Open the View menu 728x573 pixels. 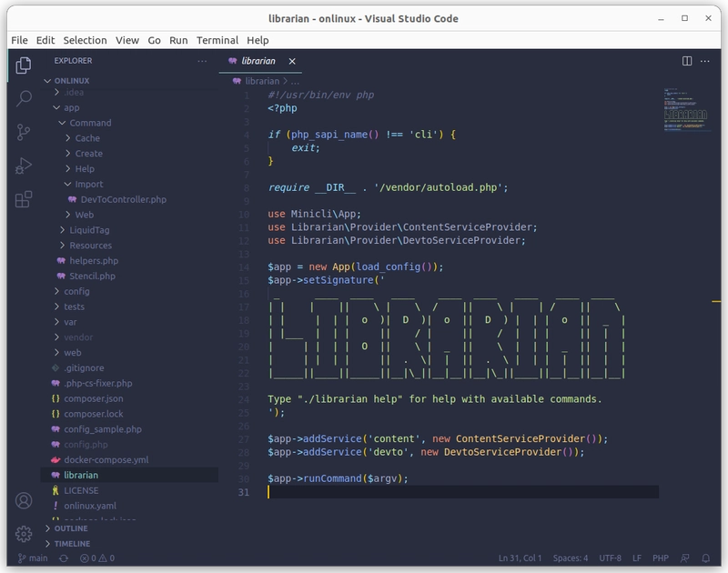127,40
